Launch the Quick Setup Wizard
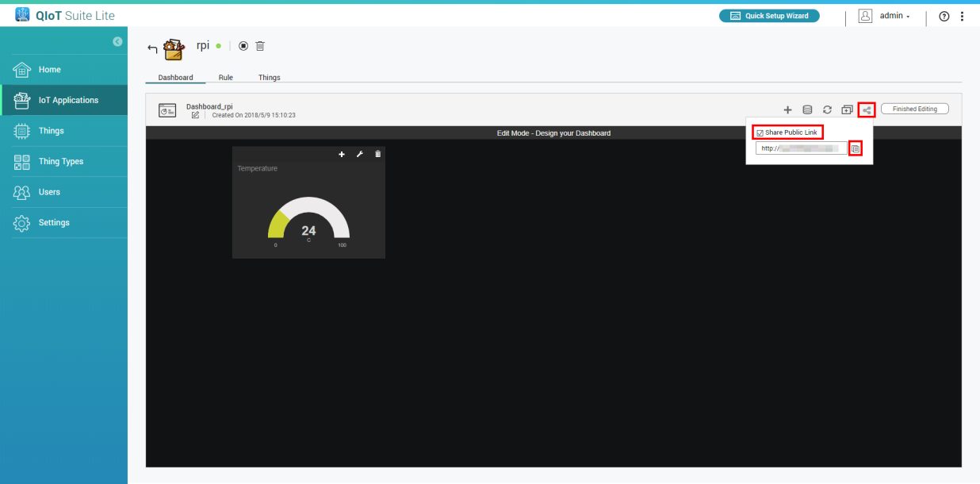 click(769, 16)
